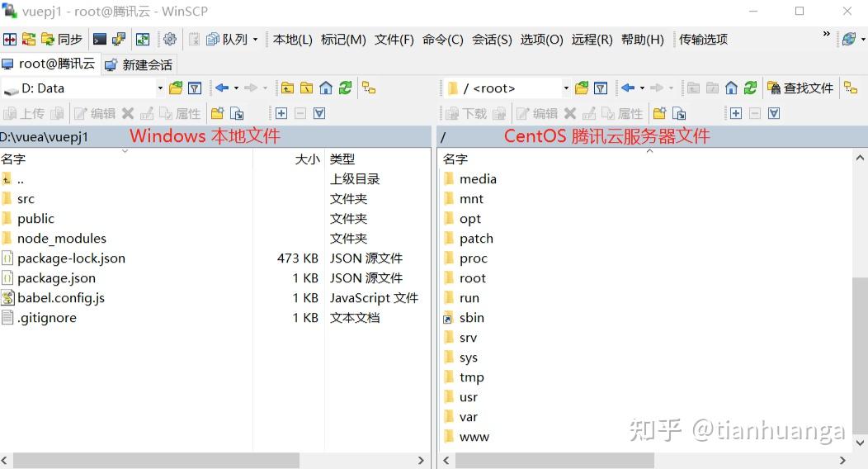Viewport: 868px width, 469px height.
Task: Toggle the remote directory tree icon
Action: [x=851, y=88]
